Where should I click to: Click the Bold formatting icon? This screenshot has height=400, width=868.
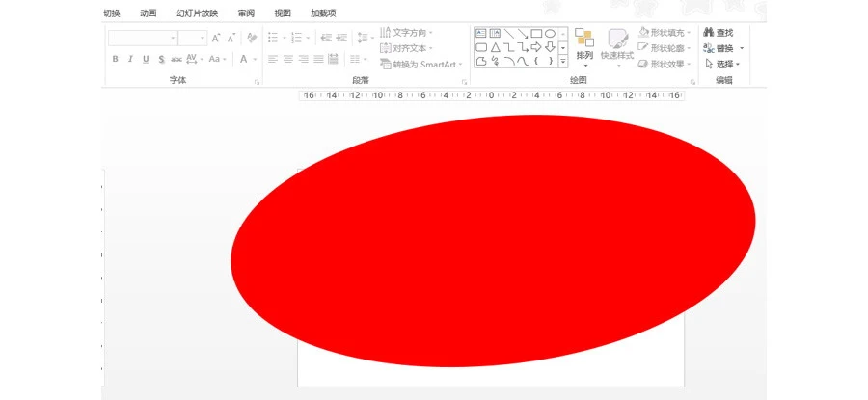(x=115, y=59)
